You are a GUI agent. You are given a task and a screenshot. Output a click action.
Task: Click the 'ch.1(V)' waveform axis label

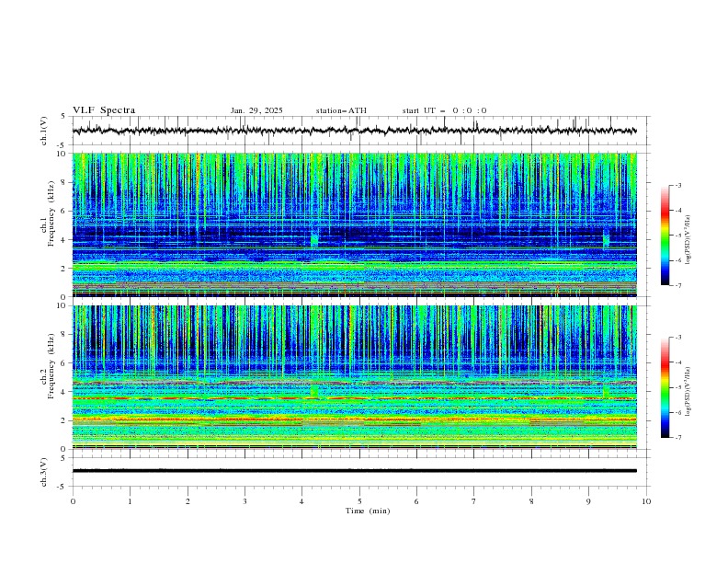pos(43,131)
